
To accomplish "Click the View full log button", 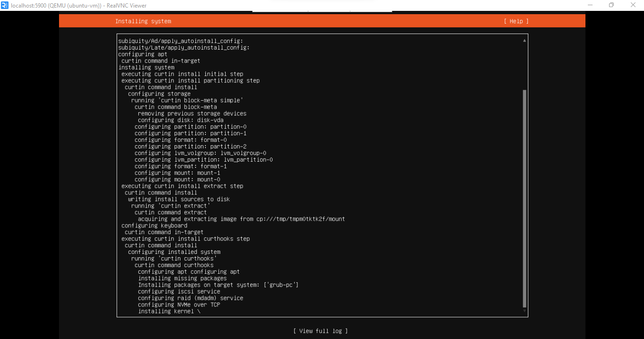I will [321, 331].
